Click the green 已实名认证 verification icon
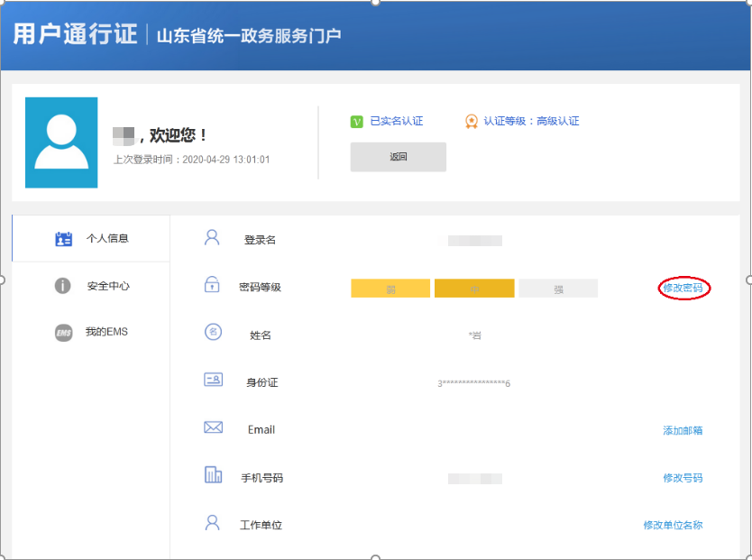This screenshot has height=560, width=752. 357,121
